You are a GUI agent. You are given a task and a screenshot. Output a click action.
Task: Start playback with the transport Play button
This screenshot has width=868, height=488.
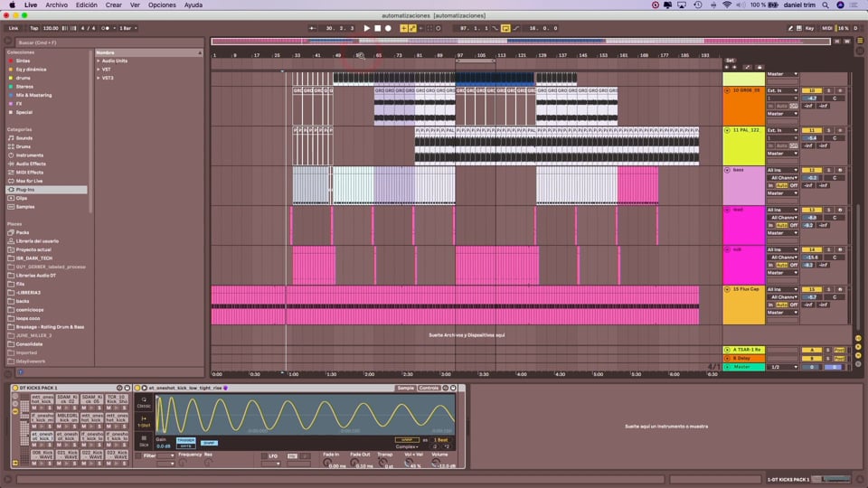(x=366, y=28)
